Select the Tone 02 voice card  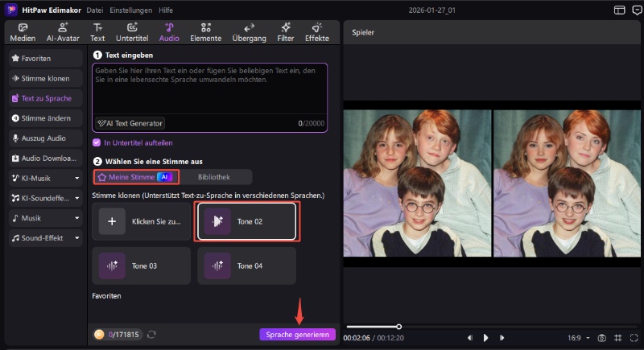pos(247,221)
